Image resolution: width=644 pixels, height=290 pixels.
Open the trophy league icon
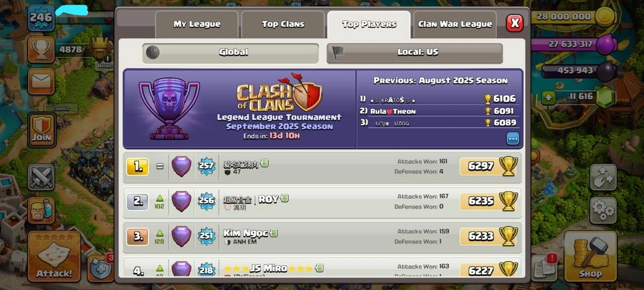coord(41,49)
